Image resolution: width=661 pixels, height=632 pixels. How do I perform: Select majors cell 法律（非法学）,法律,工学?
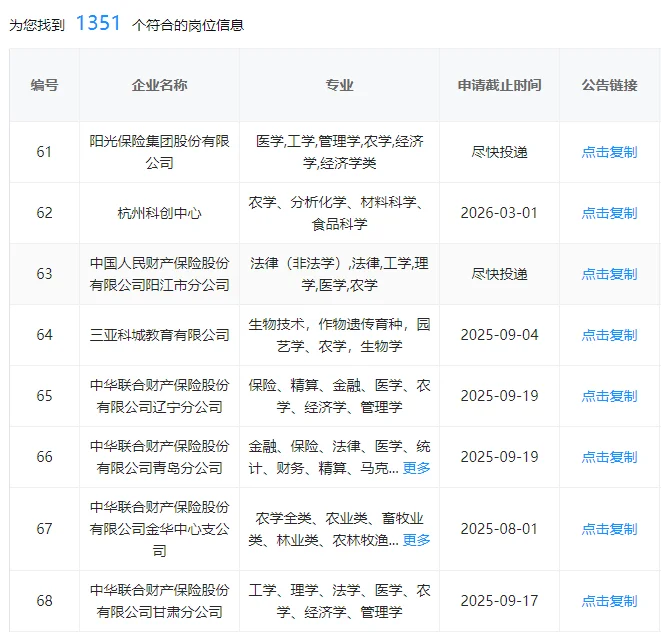339,274
